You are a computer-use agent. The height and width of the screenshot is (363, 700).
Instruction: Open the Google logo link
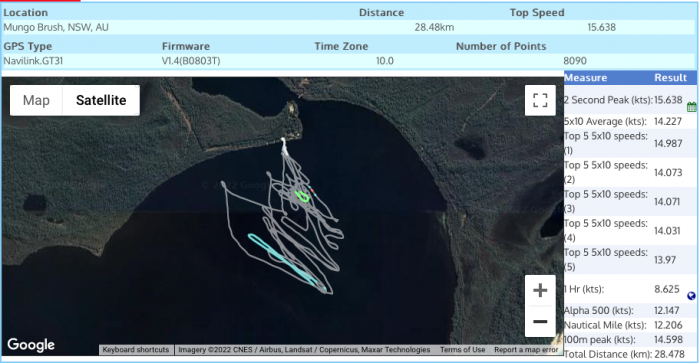coord(31,345)
